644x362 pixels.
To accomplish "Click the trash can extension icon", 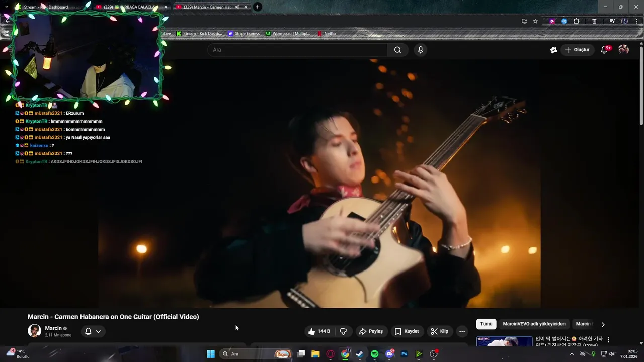I will pyautogui.click(x=594, y=21).
